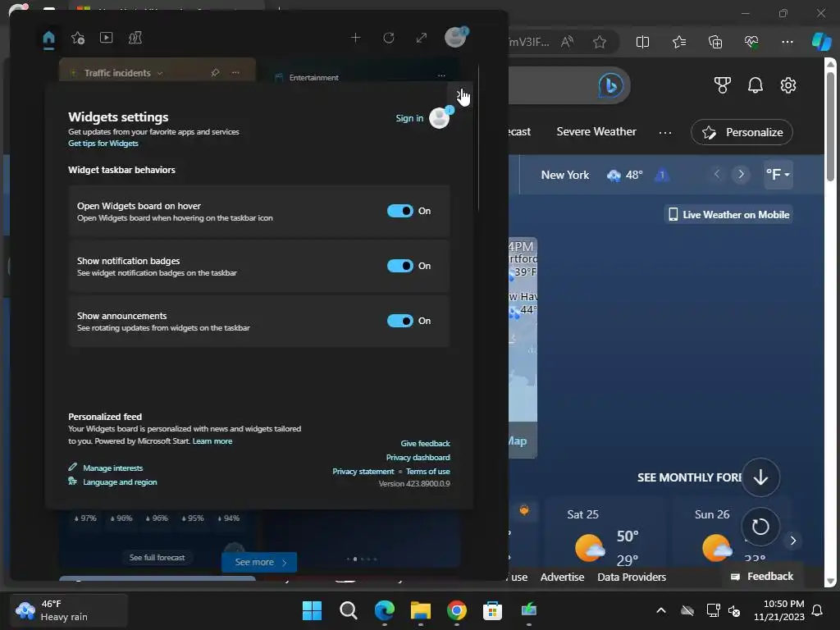Click the avatar next to Sign in
Image resolution: width=840 pixels, height=630 pixels.
(x=440, y=117)
